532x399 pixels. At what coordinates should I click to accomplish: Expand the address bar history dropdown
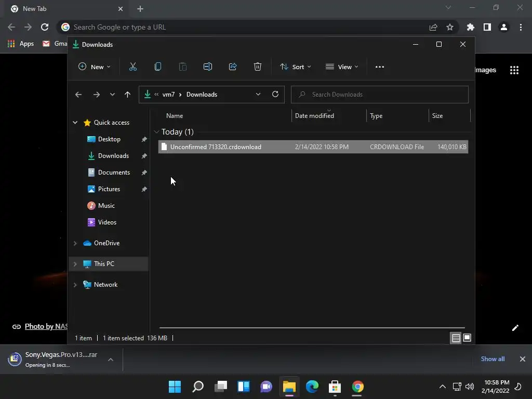click(258, 95)
